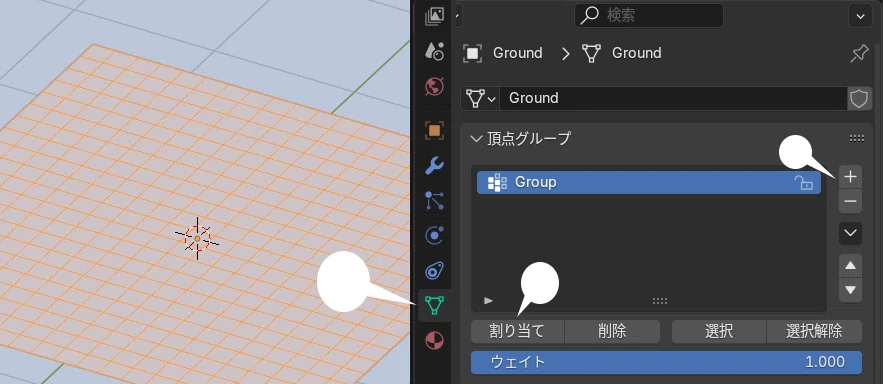This screenshot has width=883, height=384.
Task: Click the 割り当て assign button
Action: tap(518, 331)
